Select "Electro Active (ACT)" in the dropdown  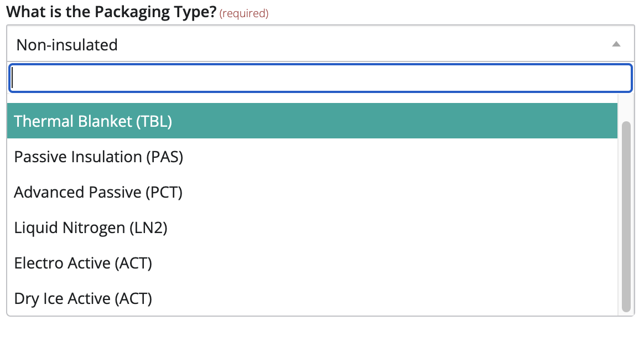(83, 263)
